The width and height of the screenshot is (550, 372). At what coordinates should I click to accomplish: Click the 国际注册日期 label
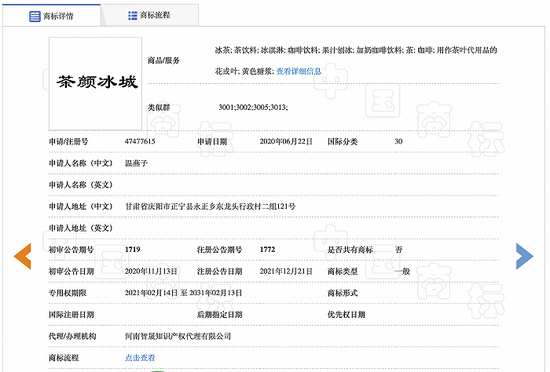click(71, 314)
